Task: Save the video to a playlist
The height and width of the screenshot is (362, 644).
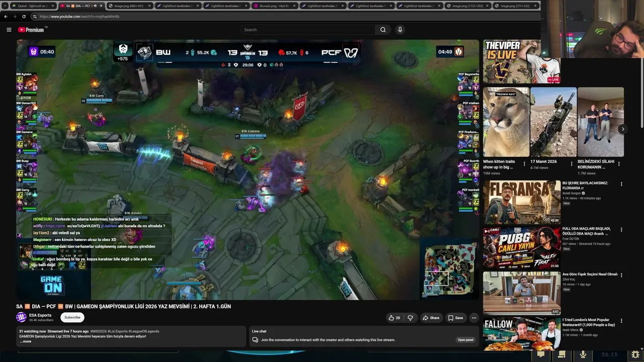Action: coord(455,318)
